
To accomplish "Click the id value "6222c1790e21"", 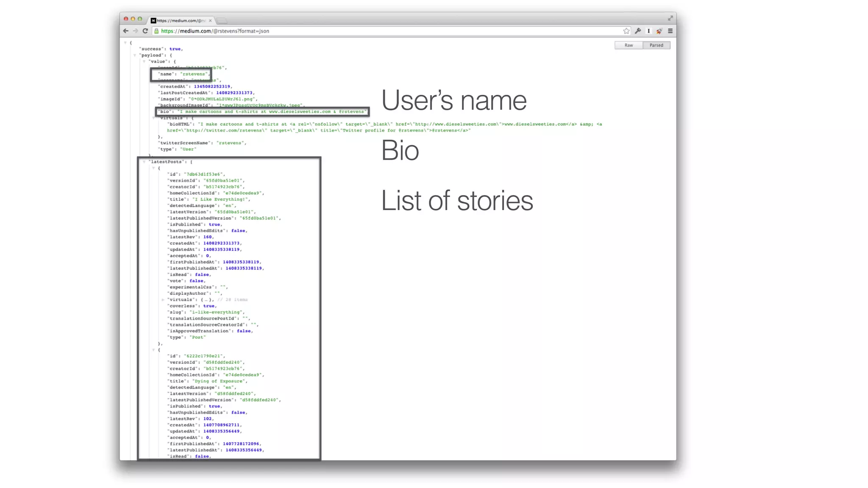I will 203,356.
